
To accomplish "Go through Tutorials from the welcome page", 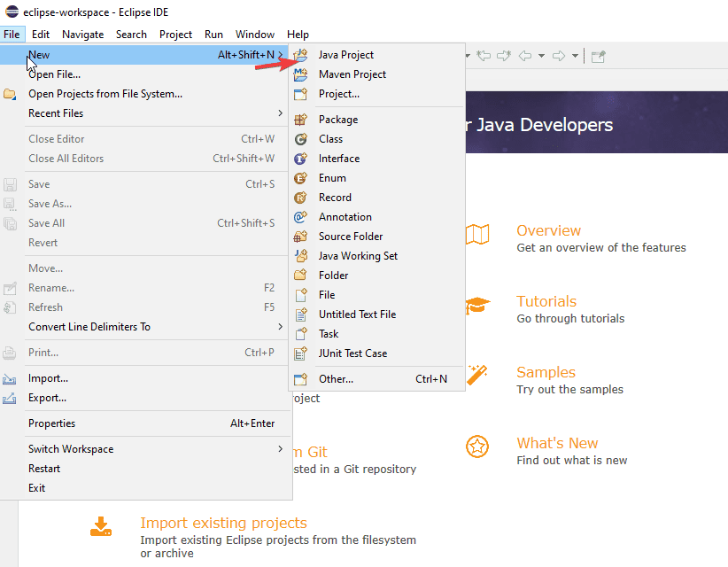I will pos(546,300).
